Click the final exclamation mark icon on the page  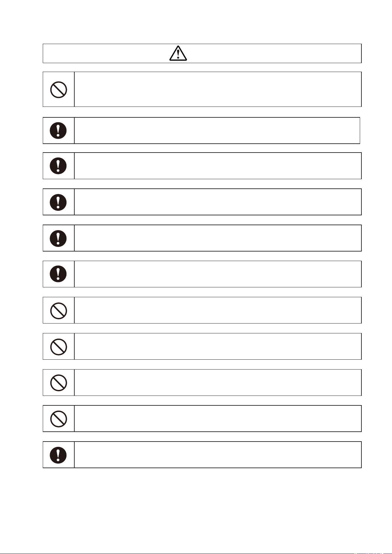(58, 455)
